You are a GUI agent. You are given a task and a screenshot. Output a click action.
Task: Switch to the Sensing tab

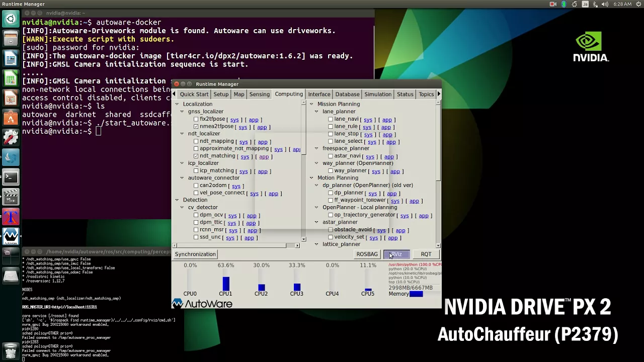(260, 94)
